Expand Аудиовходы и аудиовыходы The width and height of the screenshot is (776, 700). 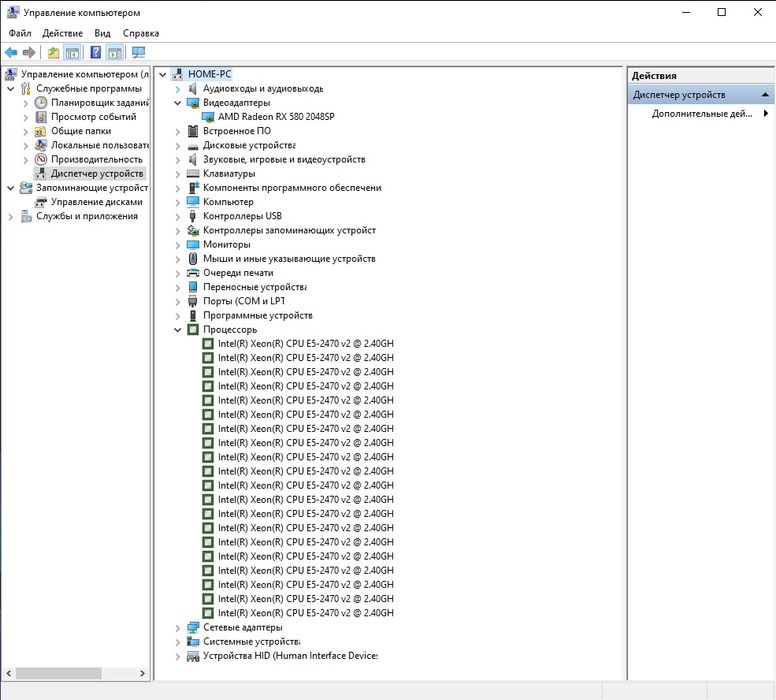[x=178, y=89]
